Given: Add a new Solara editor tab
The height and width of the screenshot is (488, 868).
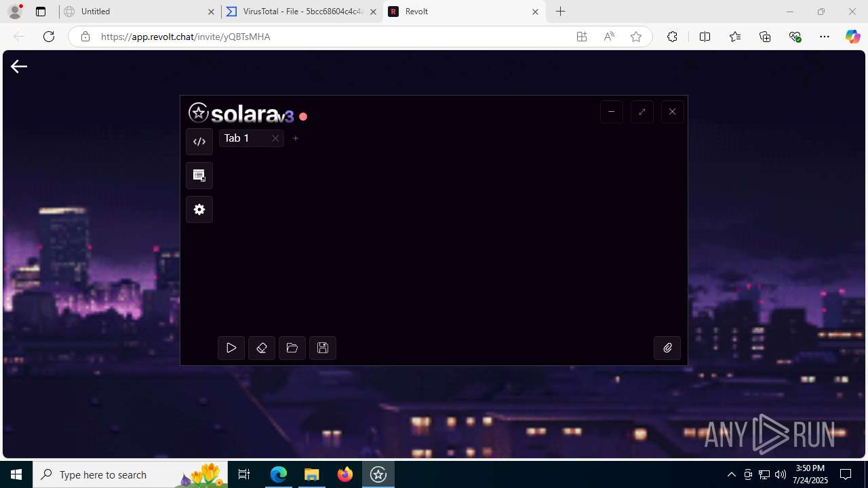Looking at the screenshot, I should (x=296, y=138).
